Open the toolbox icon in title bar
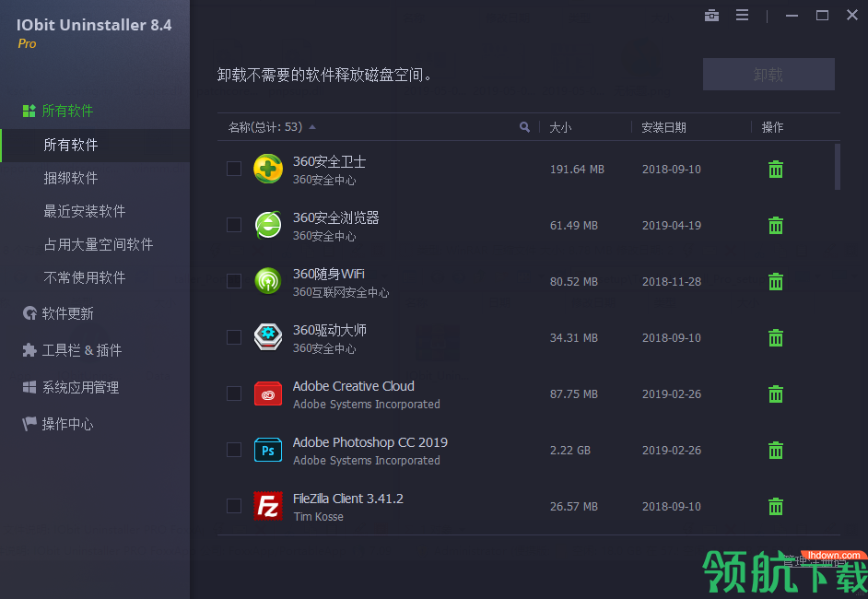Viewport: 868px width, 599px height. (x=711, y=16)
